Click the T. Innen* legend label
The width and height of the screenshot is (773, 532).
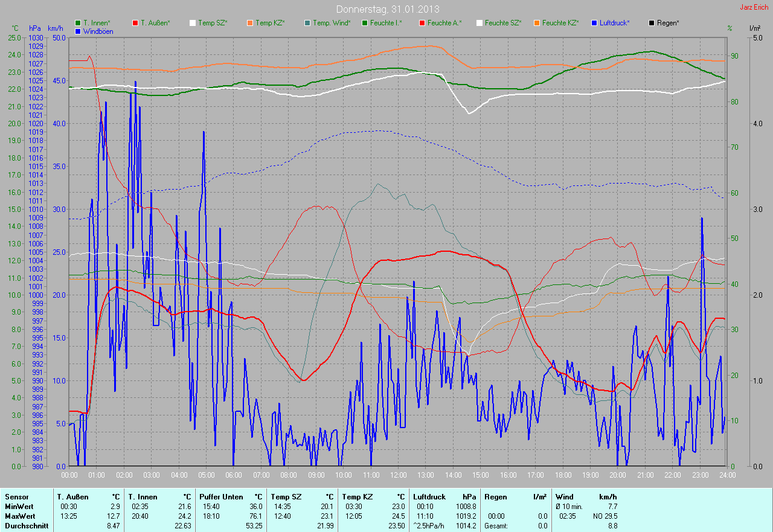(97, 23)
